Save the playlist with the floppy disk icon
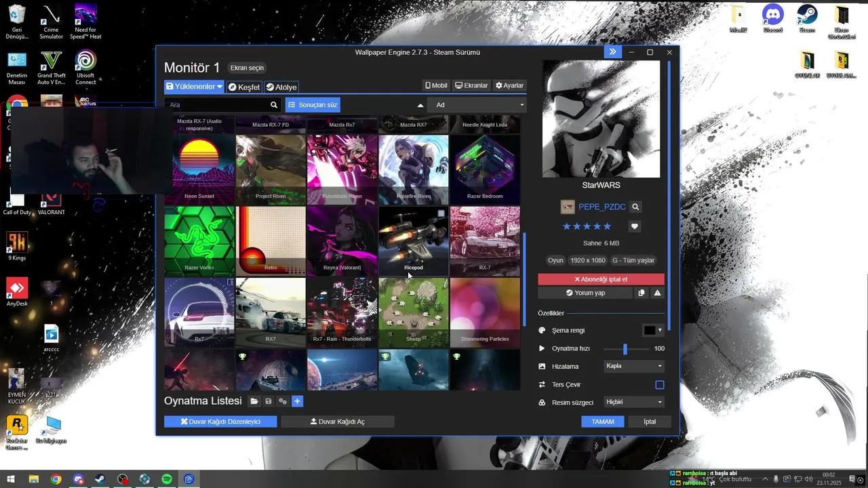The image size is (868, 488). coord(269,401)
